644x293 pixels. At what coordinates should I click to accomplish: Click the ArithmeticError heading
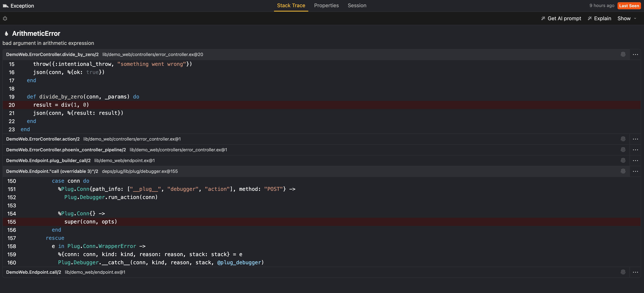[x=36, y=34]
